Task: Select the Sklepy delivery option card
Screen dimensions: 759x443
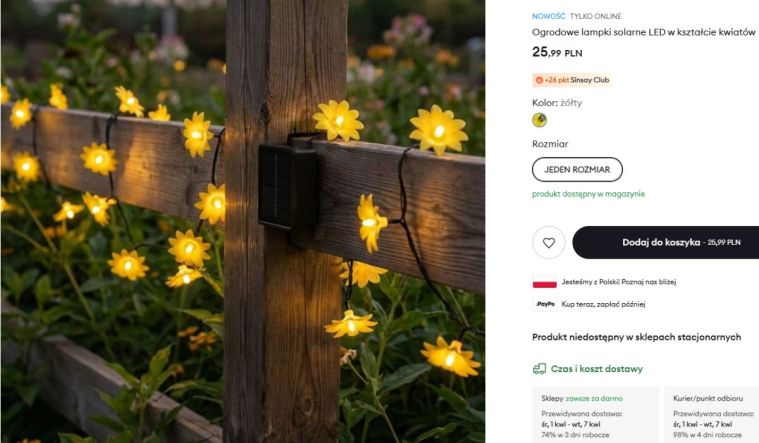Action: pyautogui.click(x=595, y=415)
